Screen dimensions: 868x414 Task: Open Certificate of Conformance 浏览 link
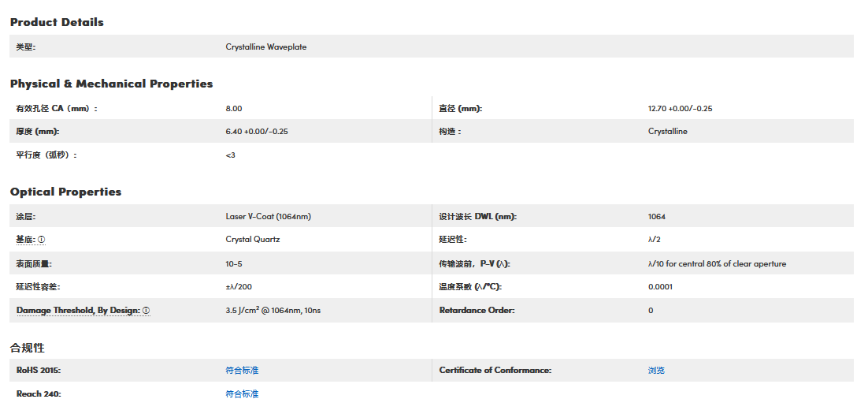pos(656,370)
